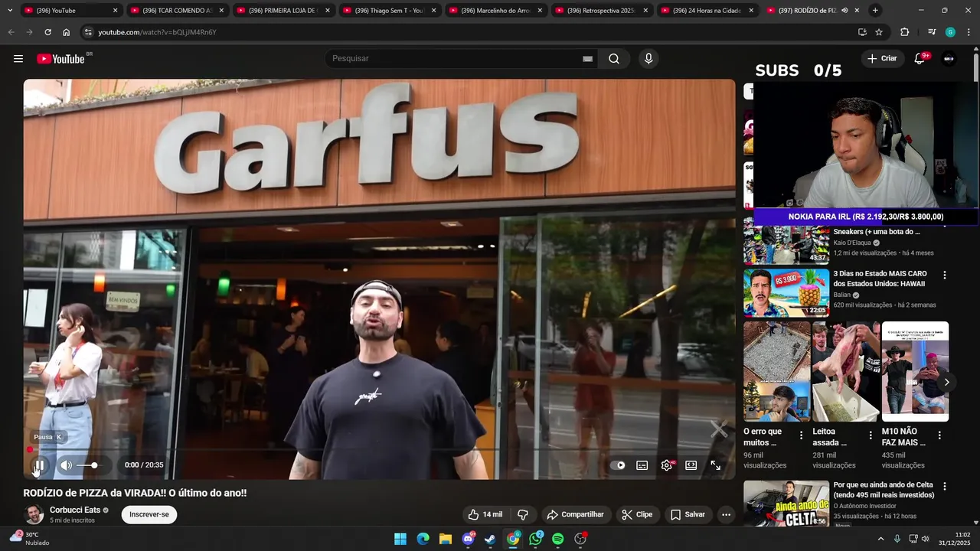Open options for the Celta video
The image size is (980, 551).
(944, 486)
